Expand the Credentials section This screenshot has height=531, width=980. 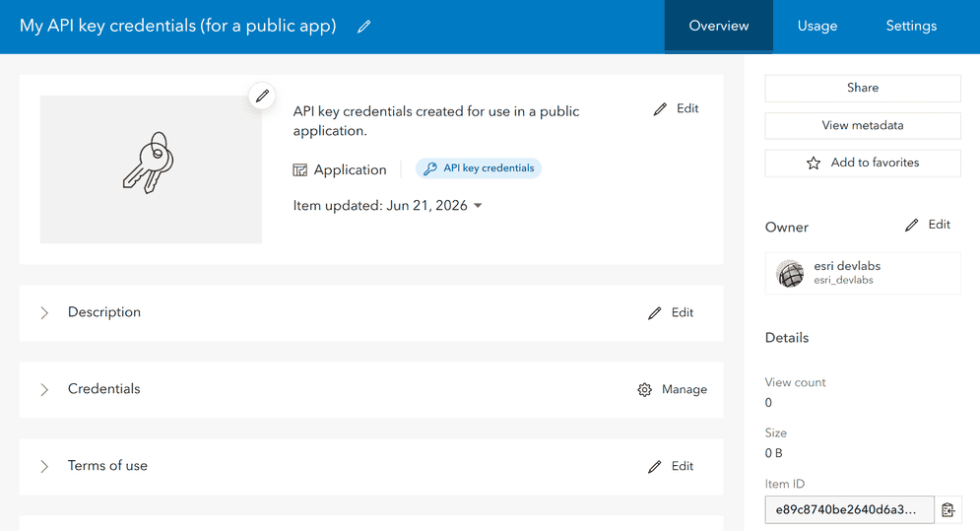44,390
